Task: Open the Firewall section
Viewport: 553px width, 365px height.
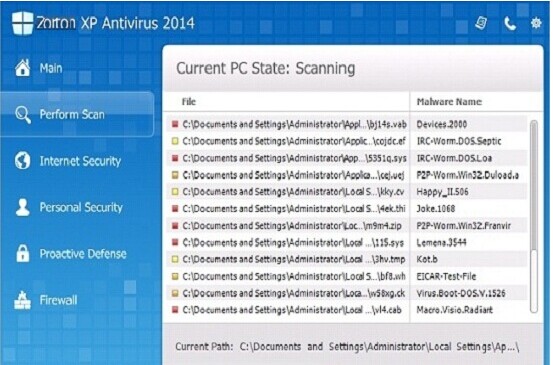Action: [58, 300]
